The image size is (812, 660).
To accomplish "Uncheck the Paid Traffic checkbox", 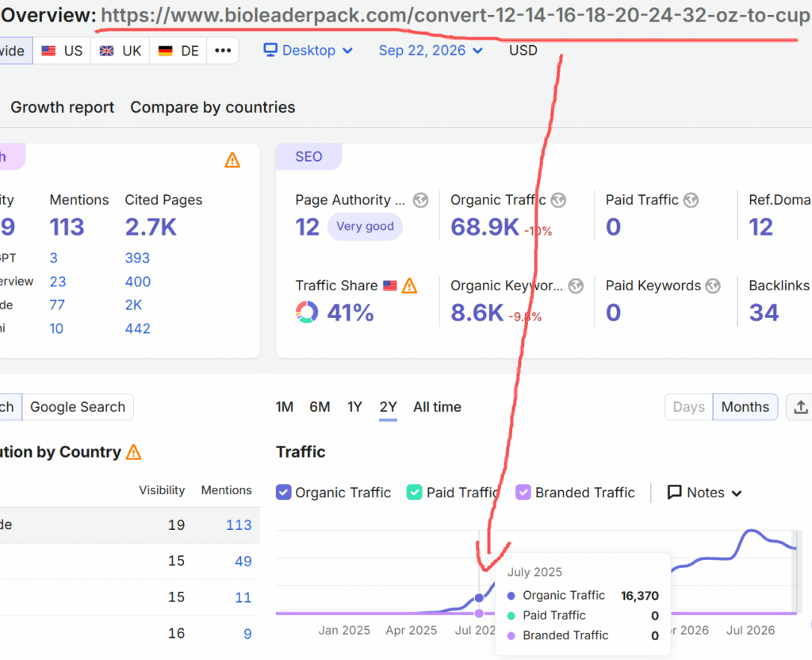I will click(x=414, y=492).
